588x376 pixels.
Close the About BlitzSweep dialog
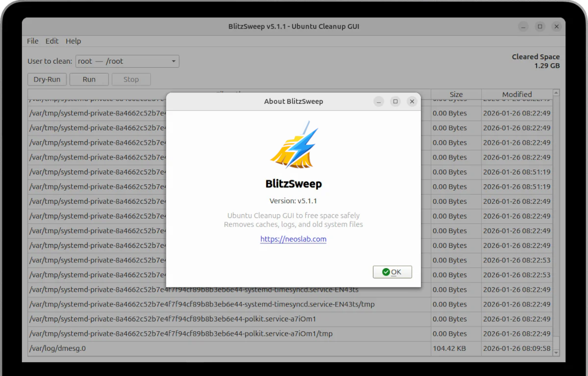tap(412, 101)
